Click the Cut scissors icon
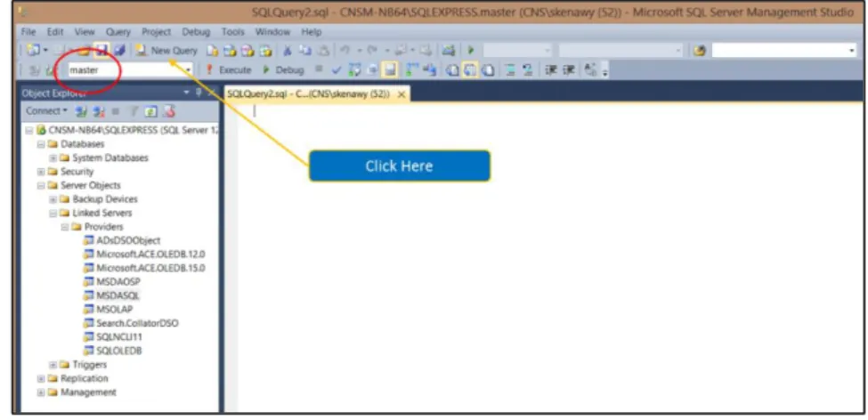 tap(288, 51)
